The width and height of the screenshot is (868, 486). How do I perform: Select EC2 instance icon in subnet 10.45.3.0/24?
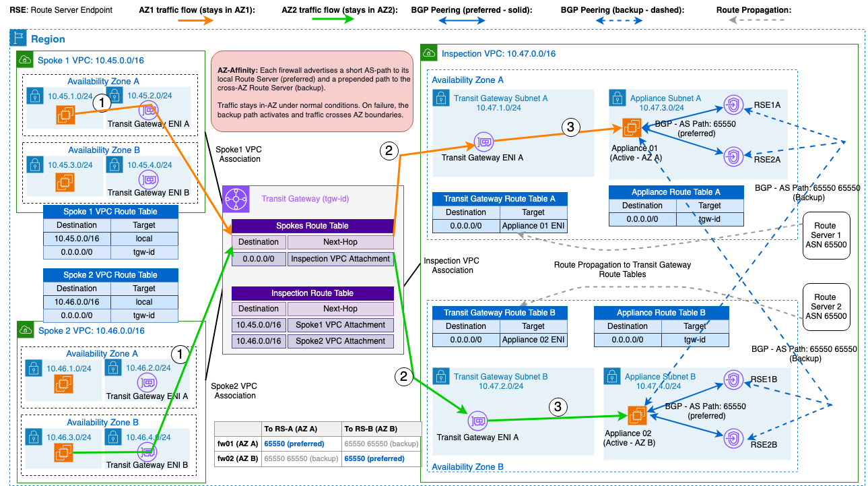coord(65,181)
